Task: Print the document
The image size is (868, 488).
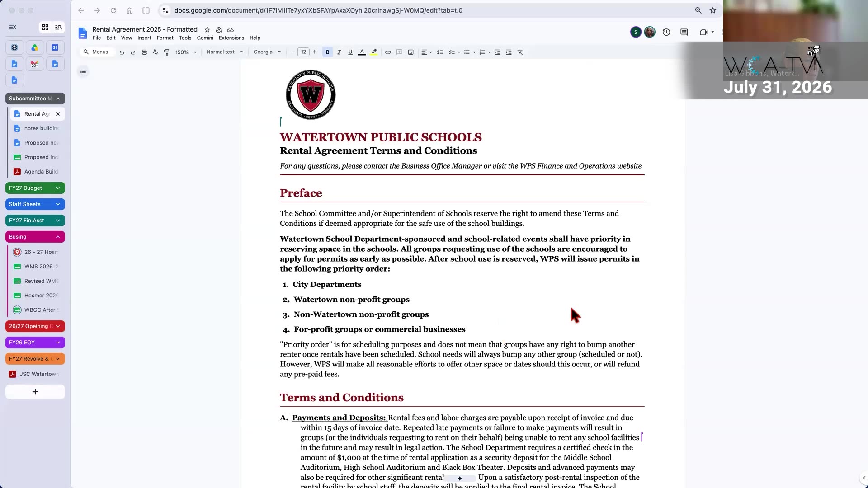Action: point(144,52)
